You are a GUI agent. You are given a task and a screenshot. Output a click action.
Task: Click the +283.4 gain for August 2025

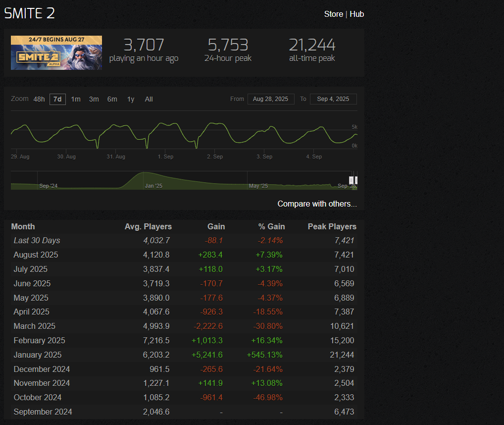coord(210,255)
